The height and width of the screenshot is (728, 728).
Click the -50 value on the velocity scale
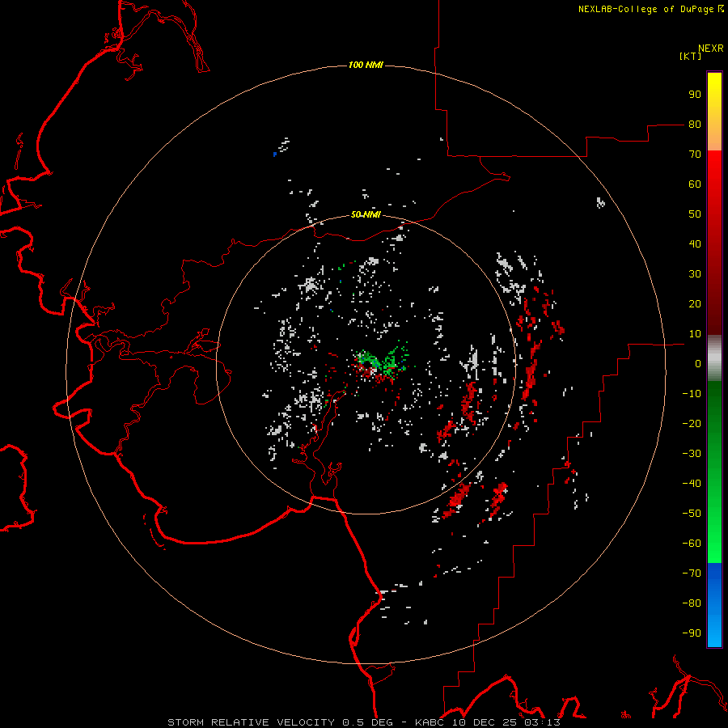pos(692,514)
